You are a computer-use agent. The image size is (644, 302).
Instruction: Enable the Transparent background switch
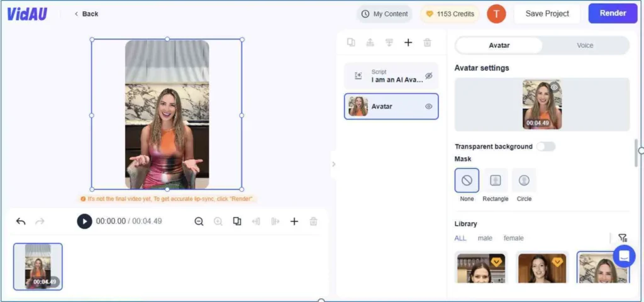545,147
